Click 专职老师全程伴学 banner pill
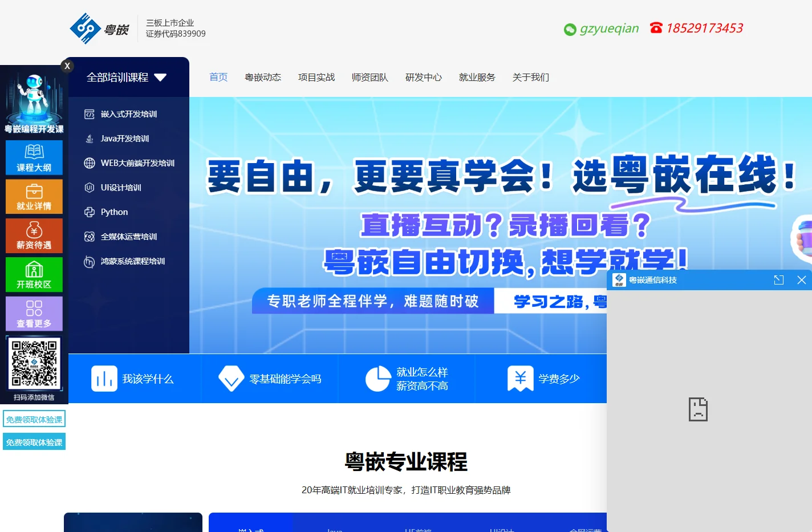Image resolution: width=812 pixels, height=532 pixels. coord(373,301)
